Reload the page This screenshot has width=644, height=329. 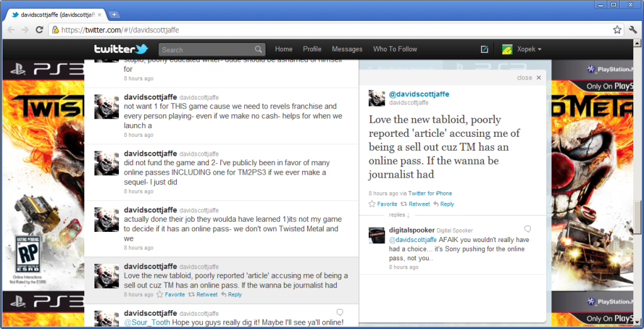tap(40, 30)
